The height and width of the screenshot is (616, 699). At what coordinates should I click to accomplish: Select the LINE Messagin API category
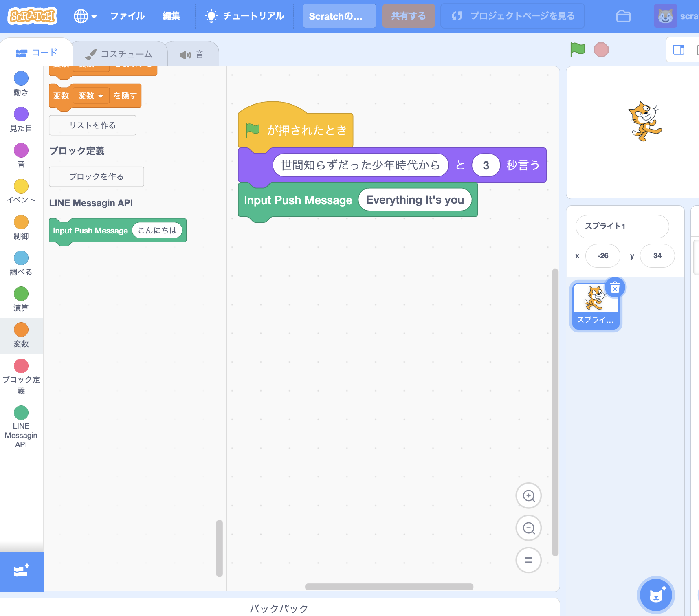[x=21, y=427]
